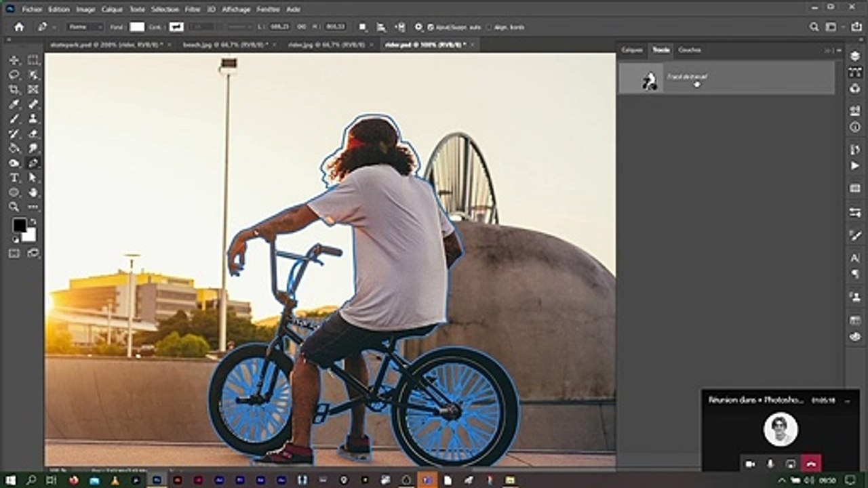Select the Brush tool
The width and height of the screenshot is (868, 488).
point(14,119)
